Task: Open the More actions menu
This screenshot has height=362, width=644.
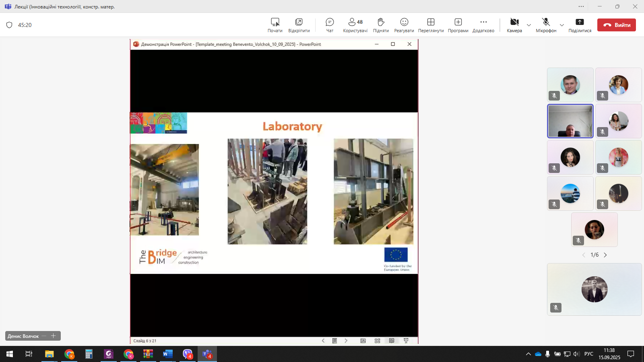Action: coord(483,25)
